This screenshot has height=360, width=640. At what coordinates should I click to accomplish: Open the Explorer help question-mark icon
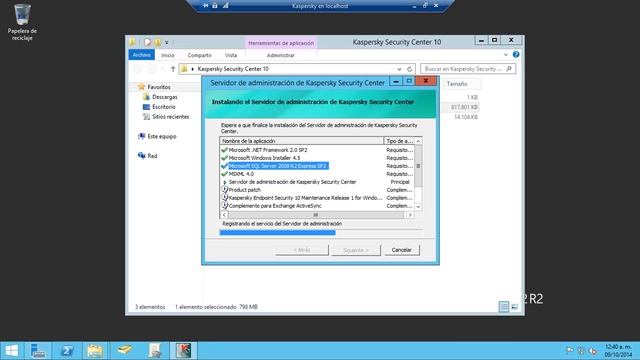tap(516, 54)
